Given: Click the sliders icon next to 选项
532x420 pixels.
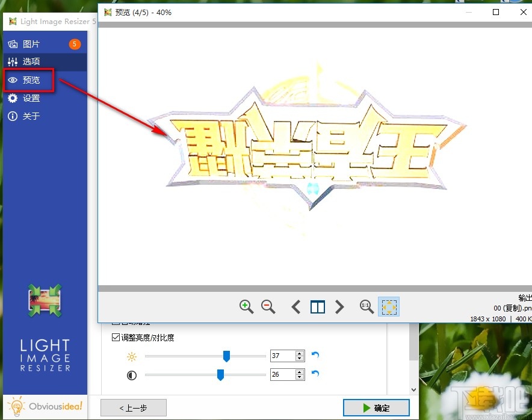Looking at the screenshot, I should pos(13,62).
